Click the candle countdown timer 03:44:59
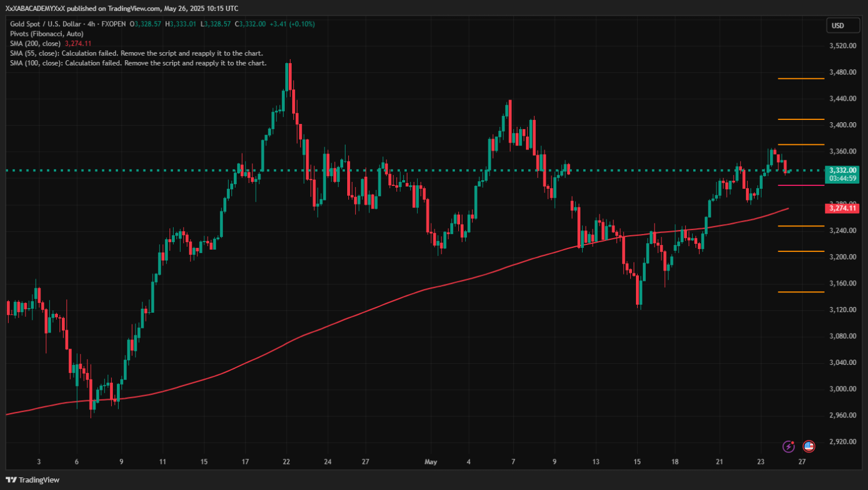 tap(843, 178)
